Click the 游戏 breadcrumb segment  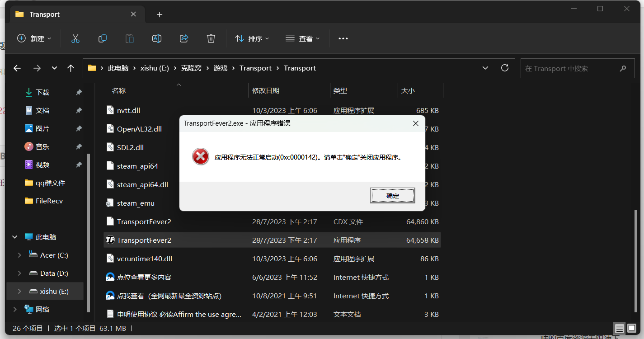point(221,68)
